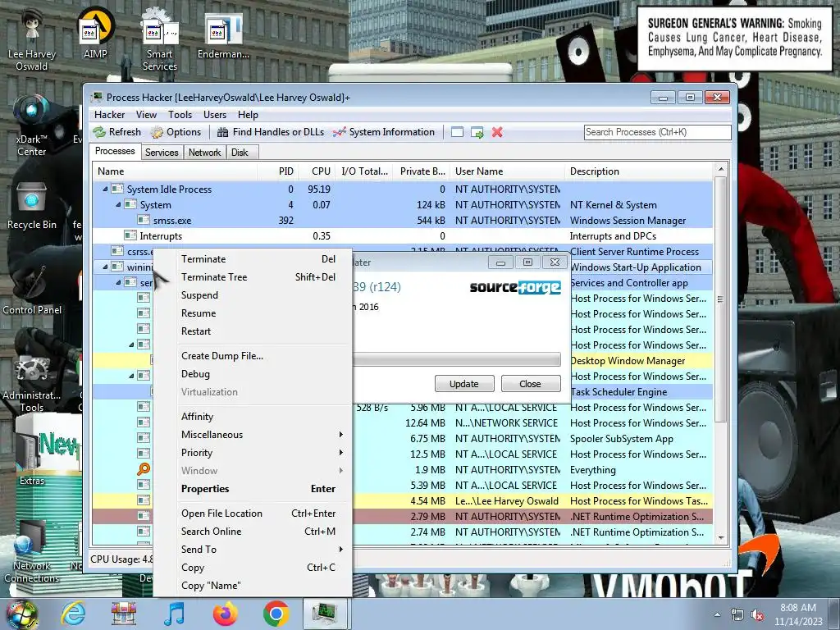Click the Windows Start orb
The height and width of the screenshot is (630, 840).
coord(21,614)
